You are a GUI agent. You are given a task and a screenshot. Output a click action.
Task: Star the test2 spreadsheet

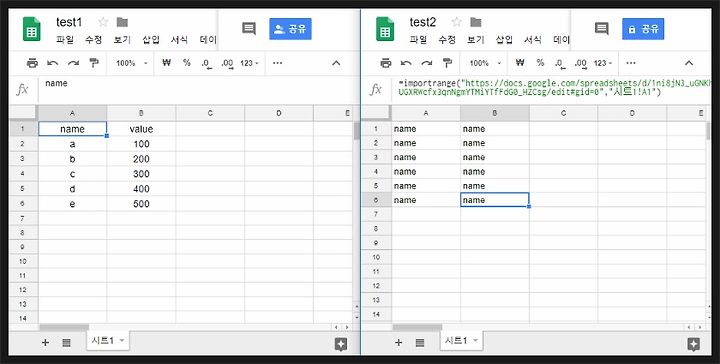pos(456,22)
